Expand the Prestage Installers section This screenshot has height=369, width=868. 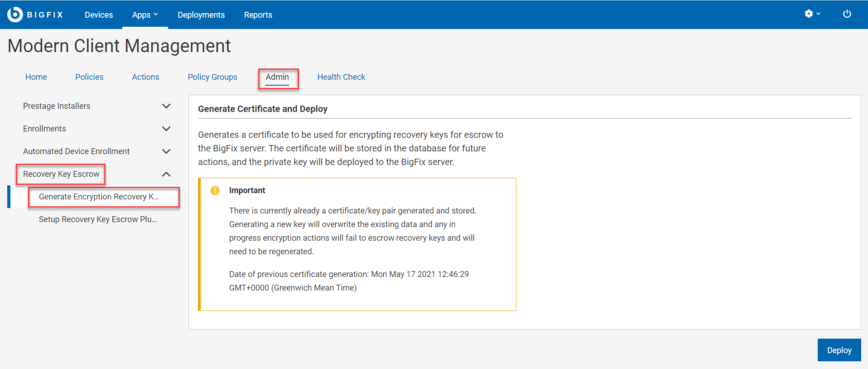(x=166, y=106)
